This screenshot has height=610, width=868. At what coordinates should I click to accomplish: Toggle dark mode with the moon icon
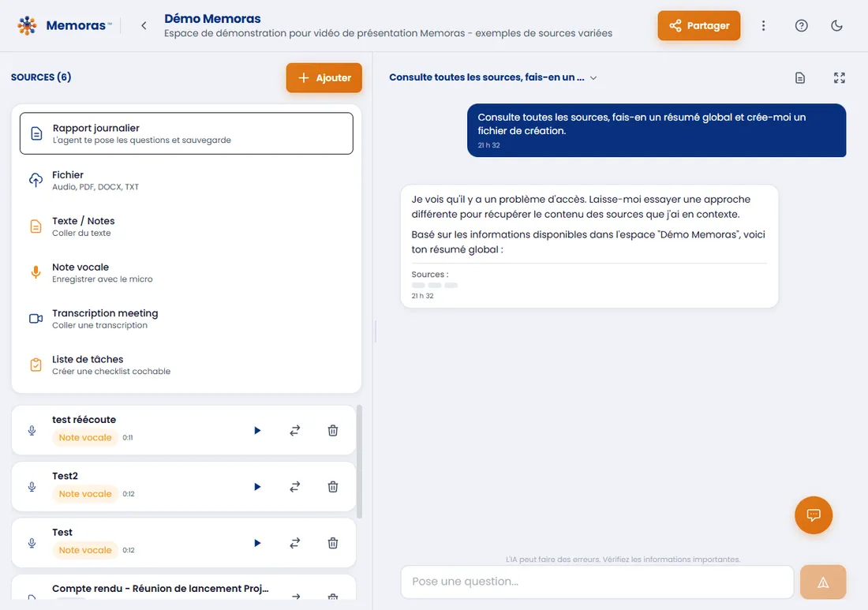pyautogui.click(x=836, y=25)
